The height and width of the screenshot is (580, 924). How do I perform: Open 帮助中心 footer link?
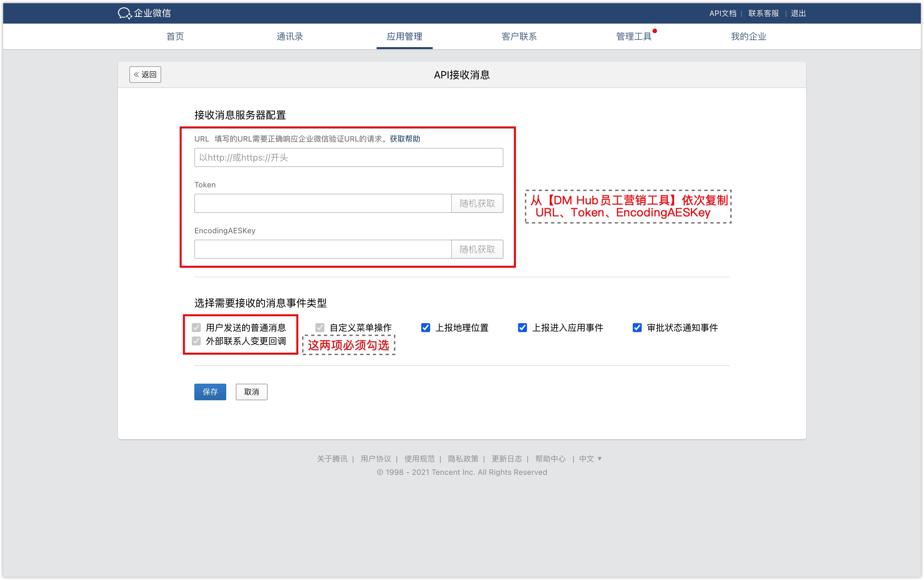tap(551, 459)
